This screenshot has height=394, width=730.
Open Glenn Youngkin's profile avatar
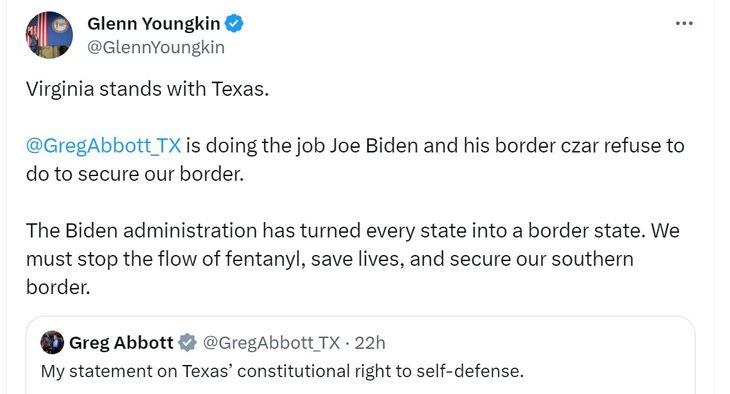(49, 35)
